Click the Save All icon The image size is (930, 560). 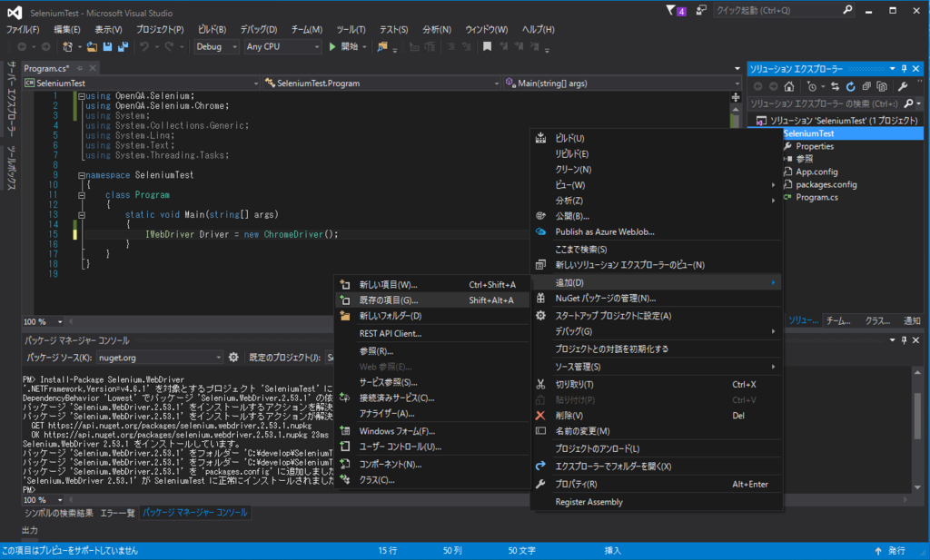124,47
